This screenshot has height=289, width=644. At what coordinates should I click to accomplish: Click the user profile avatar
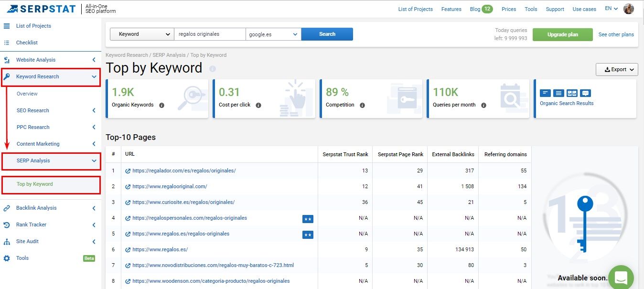pos(629,9)
